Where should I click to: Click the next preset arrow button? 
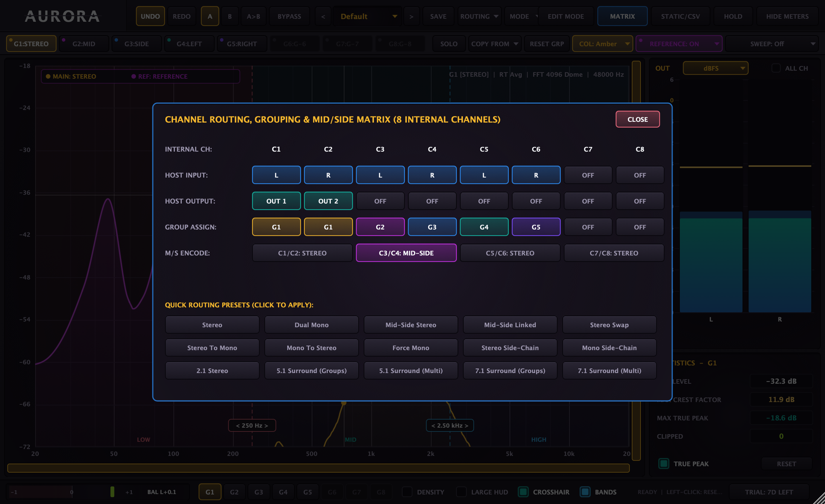[411, 16]
